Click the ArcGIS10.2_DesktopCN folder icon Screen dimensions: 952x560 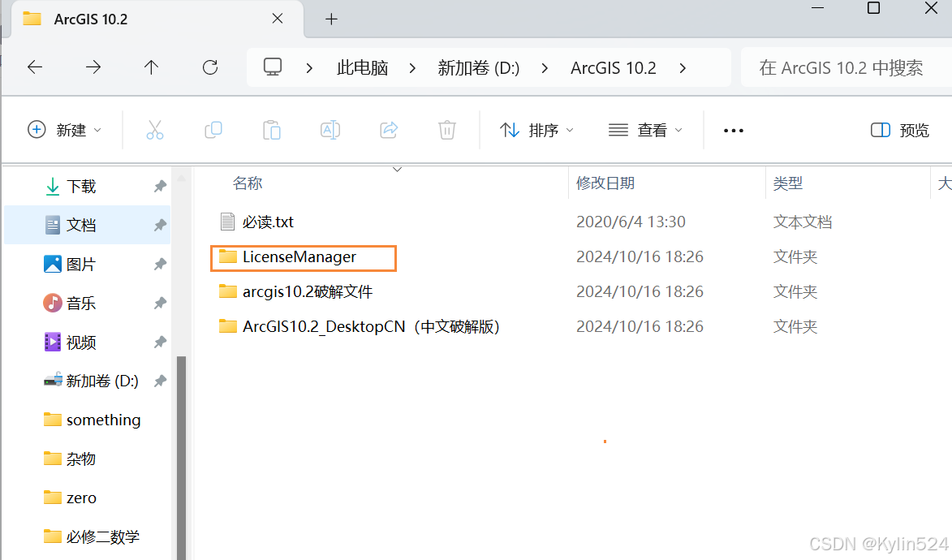click(228, 326)
